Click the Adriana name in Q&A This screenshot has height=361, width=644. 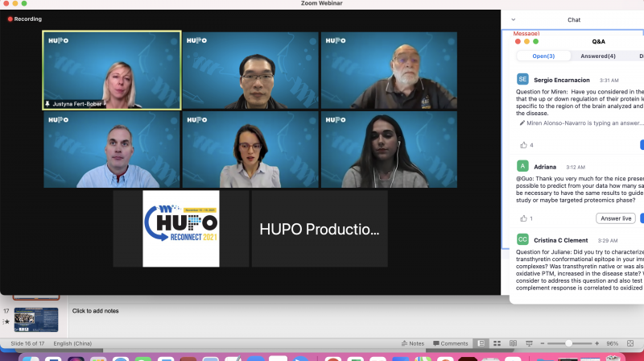tap(545, 167)
